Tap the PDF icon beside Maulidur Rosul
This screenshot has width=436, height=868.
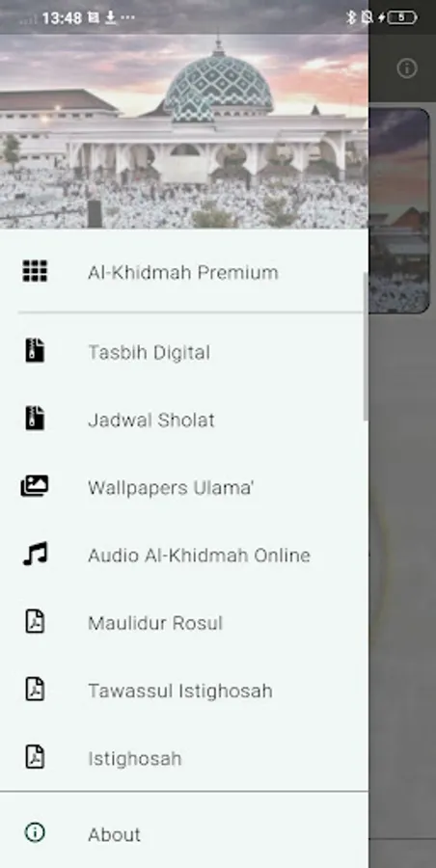[35, 622]
